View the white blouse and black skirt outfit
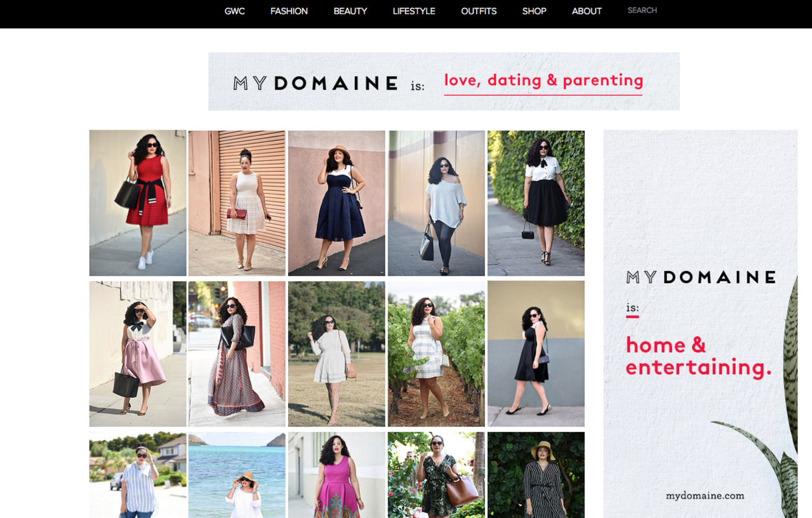Screen dimensions: 812x518 pyautogui.click(x=536, y=203)
